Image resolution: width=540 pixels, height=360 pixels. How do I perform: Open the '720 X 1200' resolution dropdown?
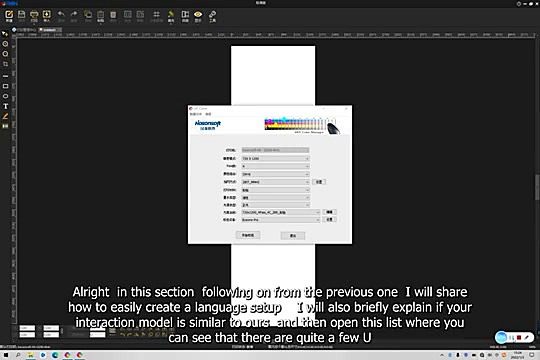point(275,158)
